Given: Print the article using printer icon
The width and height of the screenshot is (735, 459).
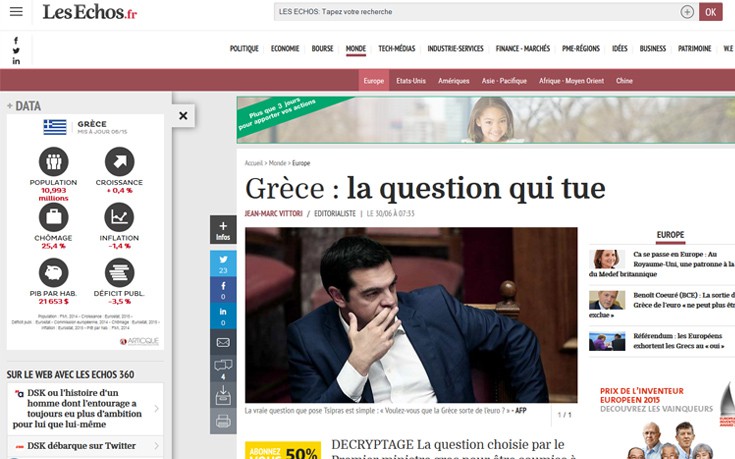Looking at the screenshot, I should tap(223, 421).
